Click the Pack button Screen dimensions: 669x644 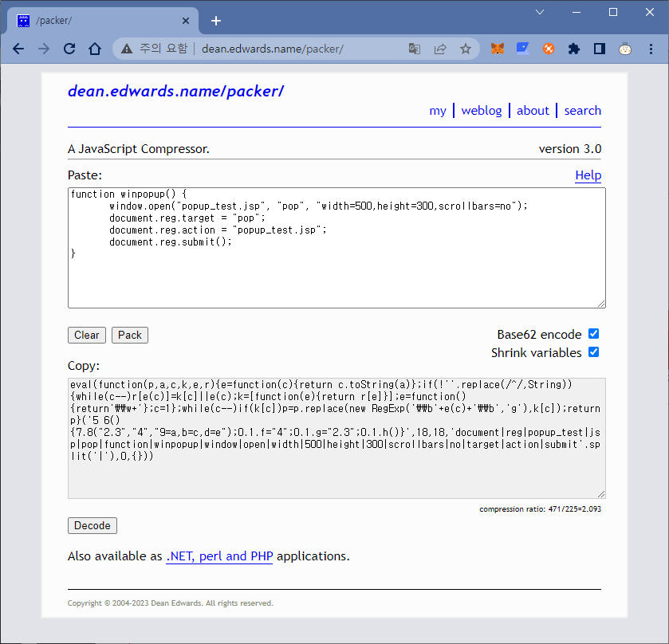click(130, 336)
